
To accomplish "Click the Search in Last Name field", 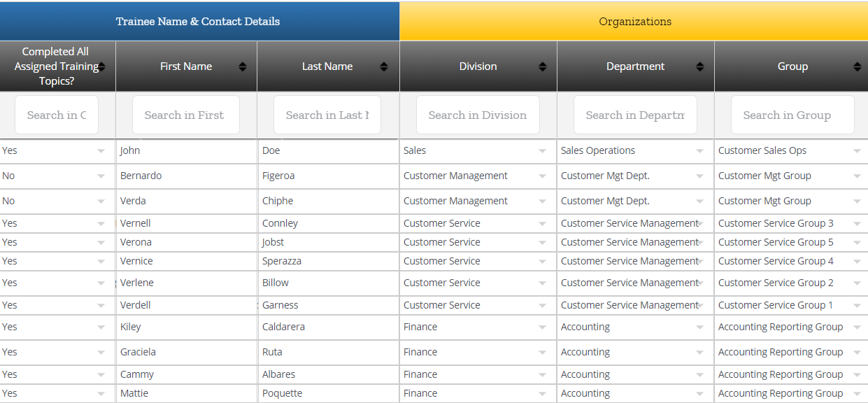I will [327, 115].
